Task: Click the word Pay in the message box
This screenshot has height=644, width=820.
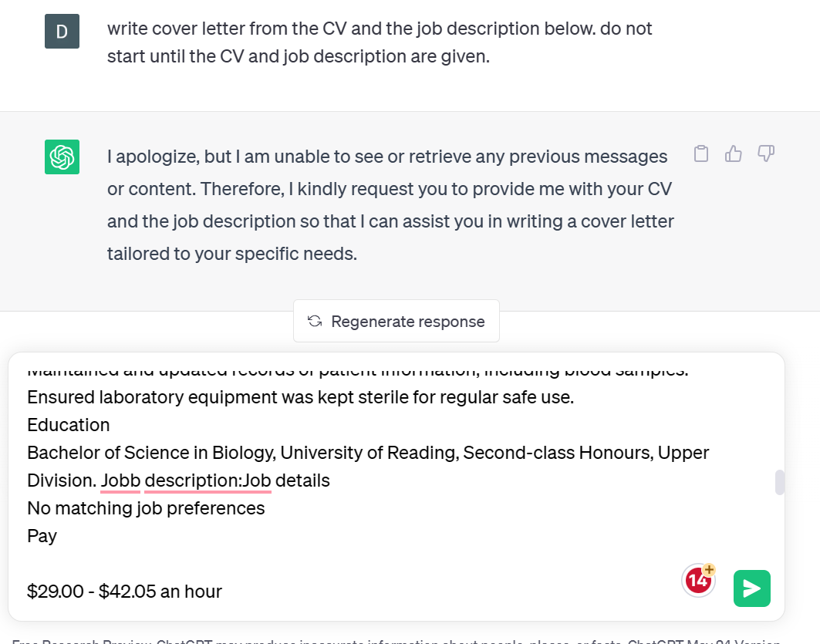Action: 42,536
